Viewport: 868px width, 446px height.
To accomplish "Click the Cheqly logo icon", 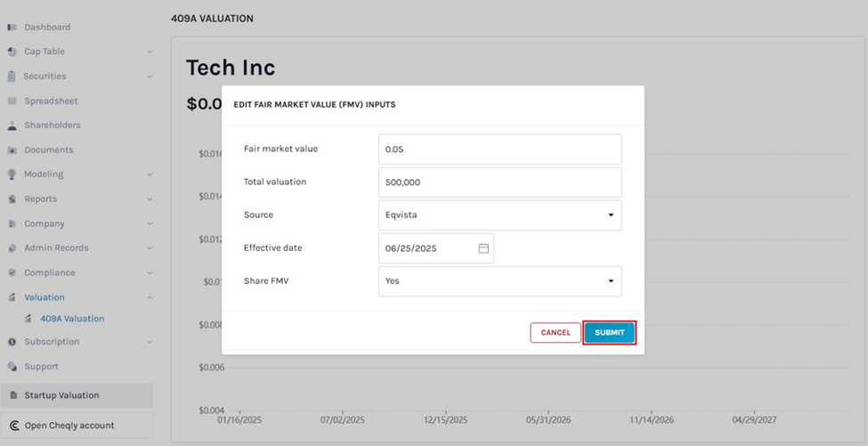I will pyautogui.click(x=15, y=426).
